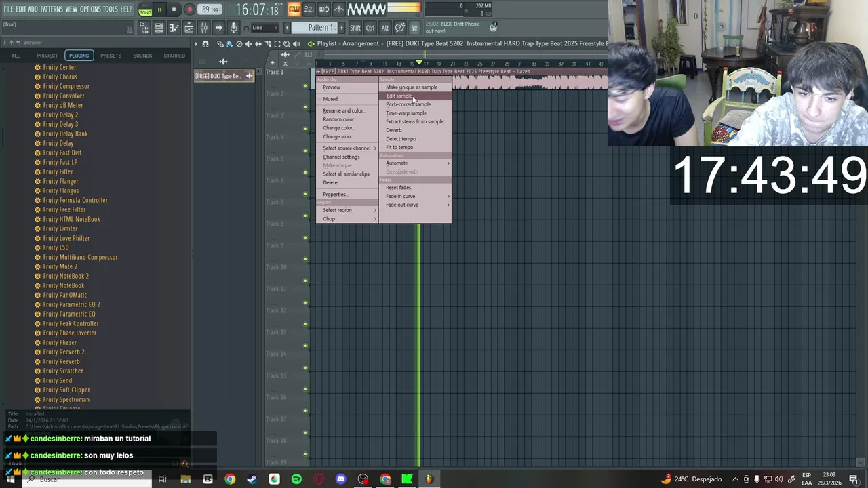Select Fruity Soft Clipper plugin
The width and height of the screenshot is (868, 488).
(x=66, y=390)
